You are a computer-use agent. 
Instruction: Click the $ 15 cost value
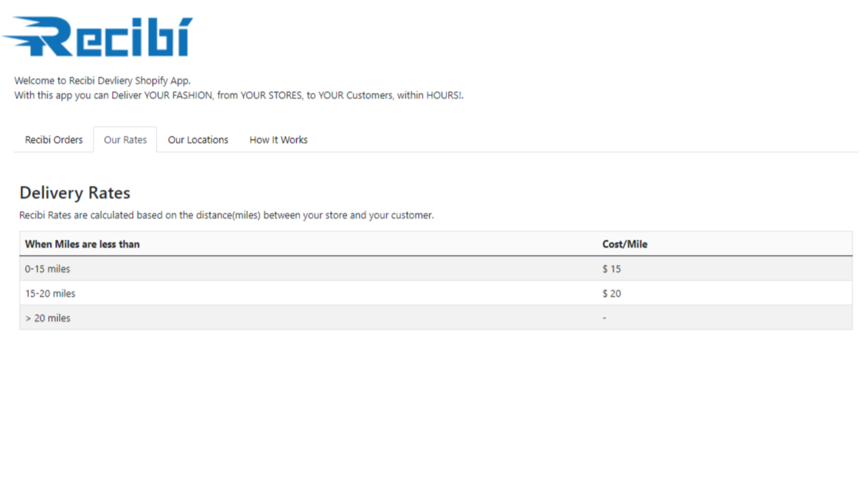pyautogui.click(x=611, y=269)
